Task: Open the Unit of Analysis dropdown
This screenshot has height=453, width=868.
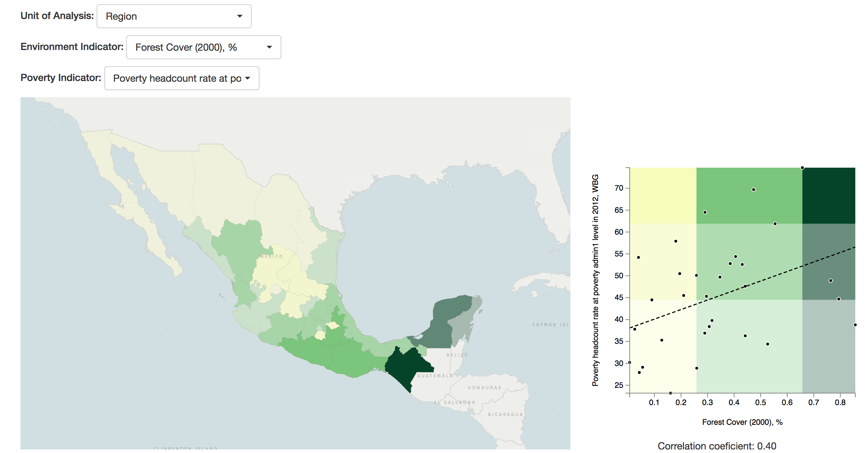Action: coord(174,16)
